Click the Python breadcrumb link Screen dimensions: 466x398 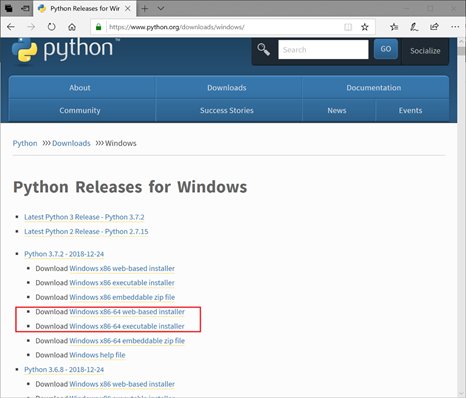pos(25,143)
